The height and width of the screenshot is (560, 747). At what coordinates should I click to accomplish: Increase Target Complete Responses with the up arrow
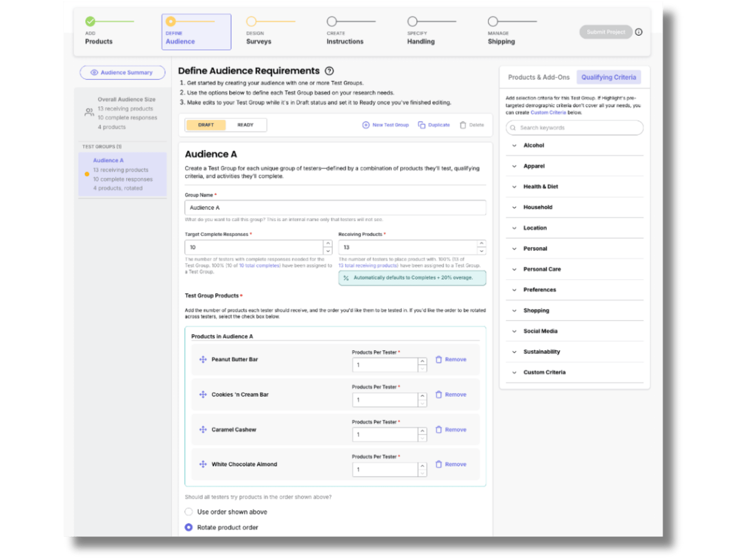coord(328,243)
